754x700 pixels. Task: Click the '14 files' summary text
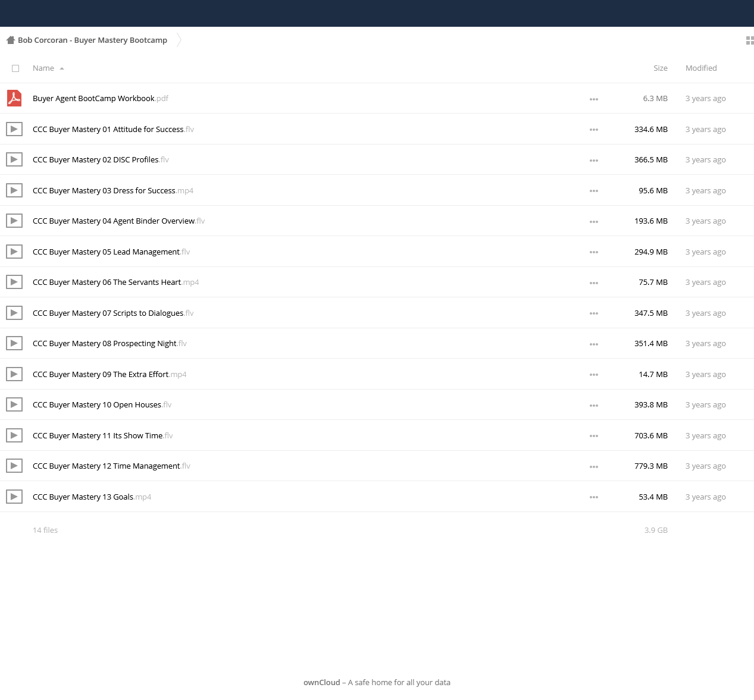point(45,531)
